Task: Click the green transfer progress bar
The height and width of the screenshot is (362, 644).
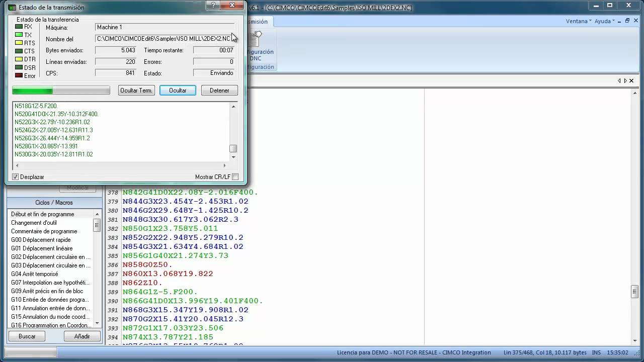Action: [61, 90]
